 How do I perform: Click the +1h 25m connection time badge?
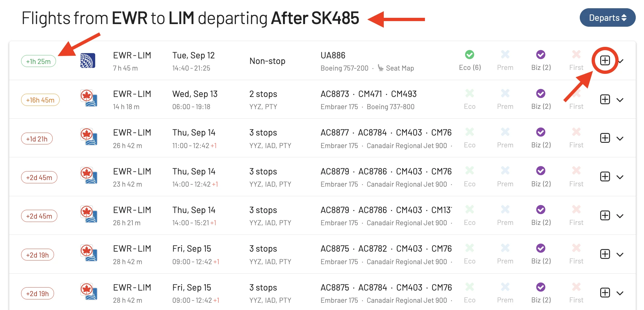(x=39, y=61)
